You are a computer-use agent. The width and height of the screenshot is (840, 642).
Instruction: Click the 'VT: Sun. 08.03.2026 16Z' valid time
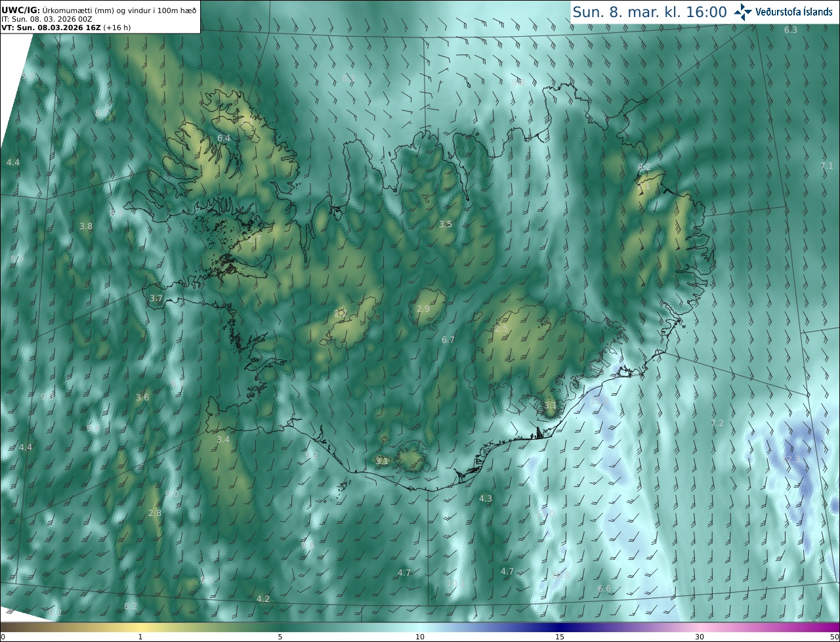(51, 28)
